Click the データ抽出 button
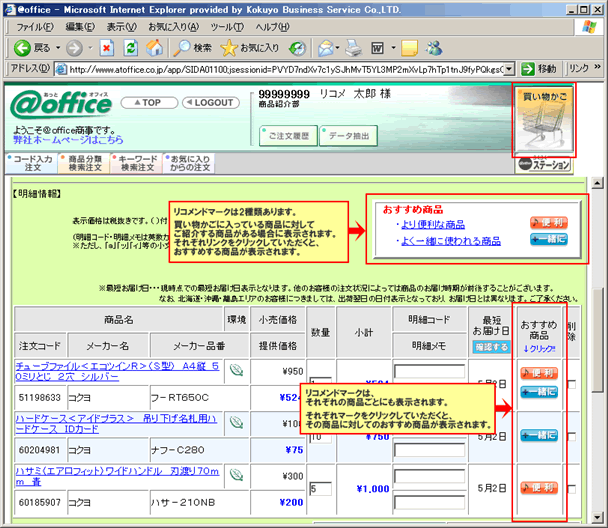Viewport: 608px width, 528px height. (x=349, y=136)
